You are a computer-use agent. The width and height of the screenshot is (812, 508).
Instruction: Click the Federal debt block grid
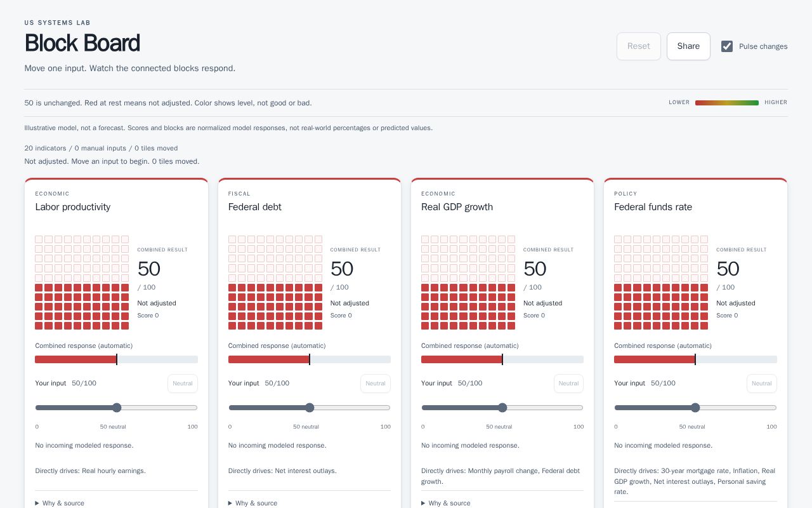(x=275, y=283)
